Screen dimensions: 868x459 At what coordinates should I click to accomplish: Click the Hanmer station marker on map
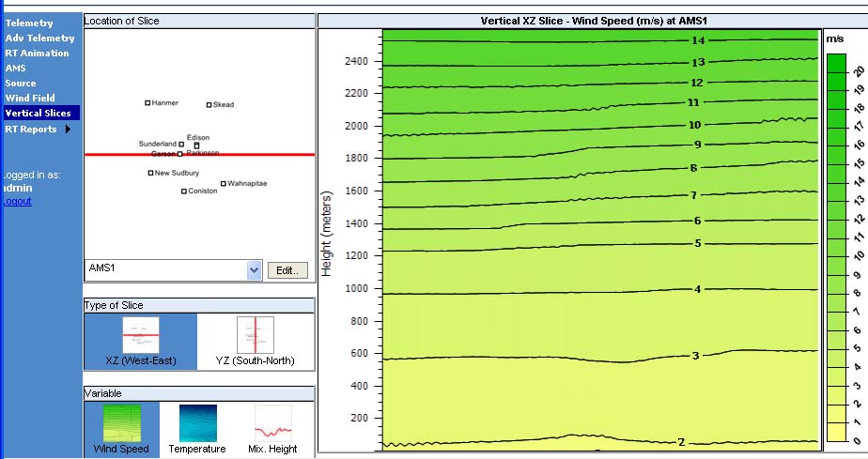click(x=147, y=103)
